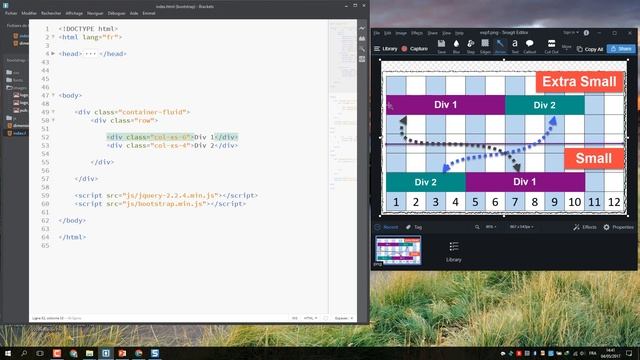Image resolution: width=640 pixels, height=360 pixels.
Task: Select the recent capture thumbnail in Snagit tray
Action: pos(398,250)
